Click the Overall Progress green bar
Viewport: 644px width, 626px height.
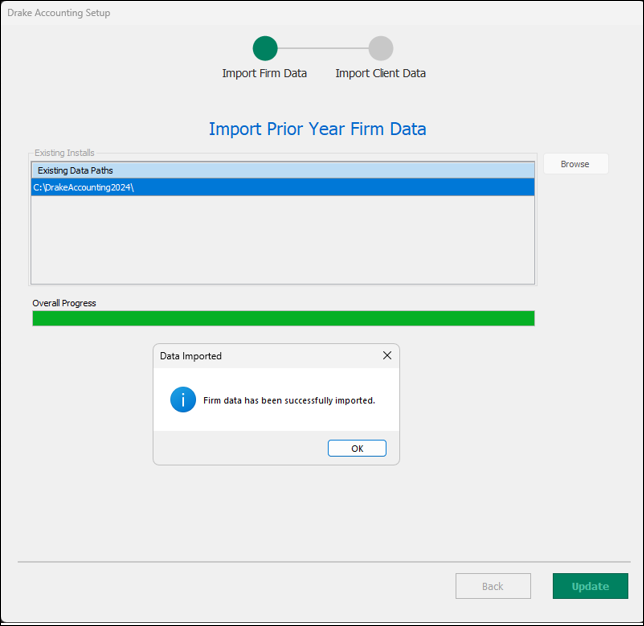(x=283, y=318)
